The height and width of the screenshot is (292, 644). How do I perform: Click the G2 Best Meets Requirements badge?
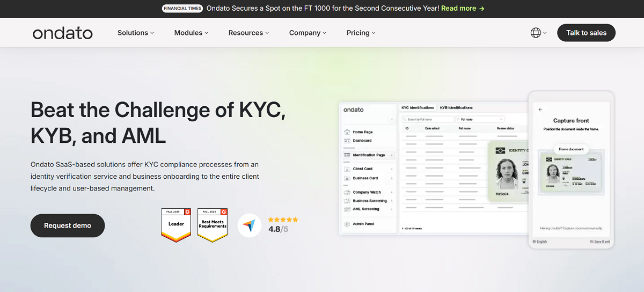[x=212, y=225]
